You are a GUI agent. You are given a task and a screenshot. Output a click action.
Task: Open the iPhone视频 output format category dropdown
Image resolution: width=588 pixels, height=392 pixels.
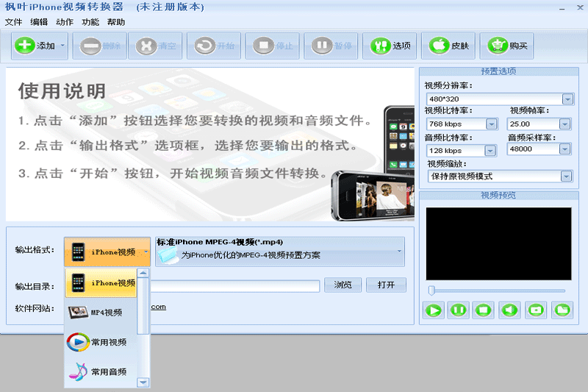pos(107,252)
